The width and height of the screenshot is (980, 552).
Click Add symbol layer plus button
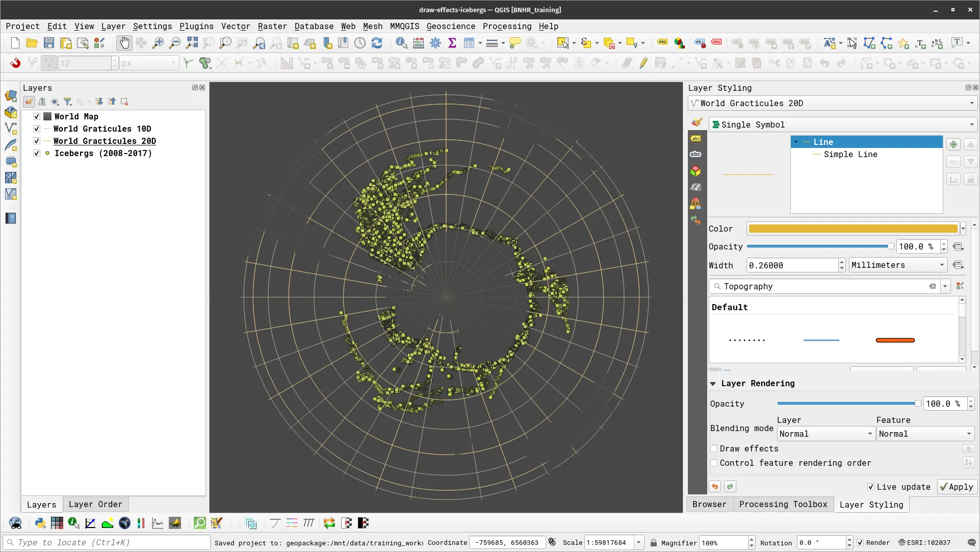click(953, 144)
